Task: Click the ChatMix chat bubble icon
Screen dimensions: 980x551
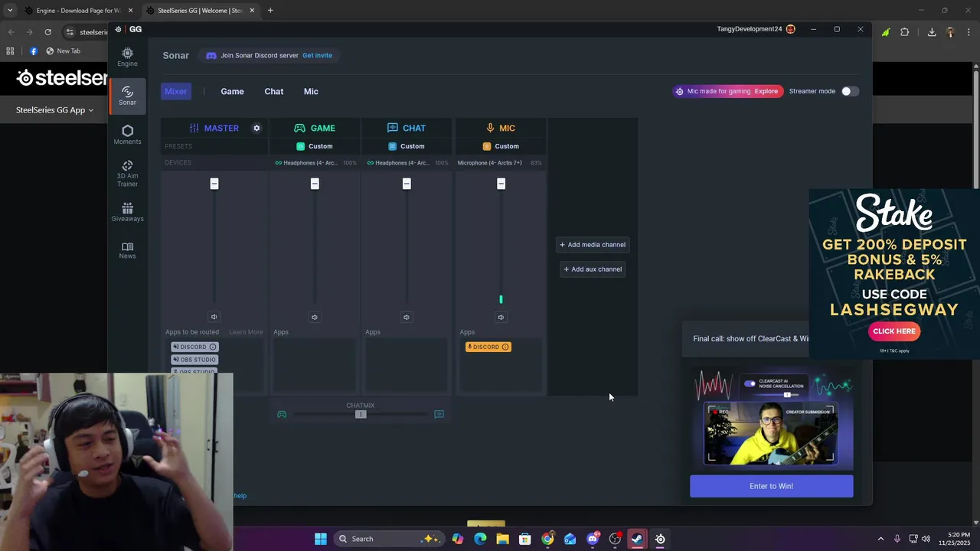Action: [x=439, y=414]
